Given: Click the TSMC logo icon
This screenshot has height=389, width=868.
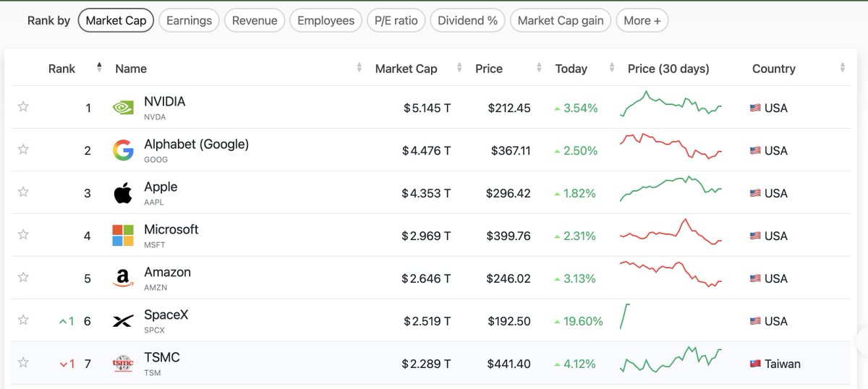Looking at the screenshot, I should [x=123, y=364].
